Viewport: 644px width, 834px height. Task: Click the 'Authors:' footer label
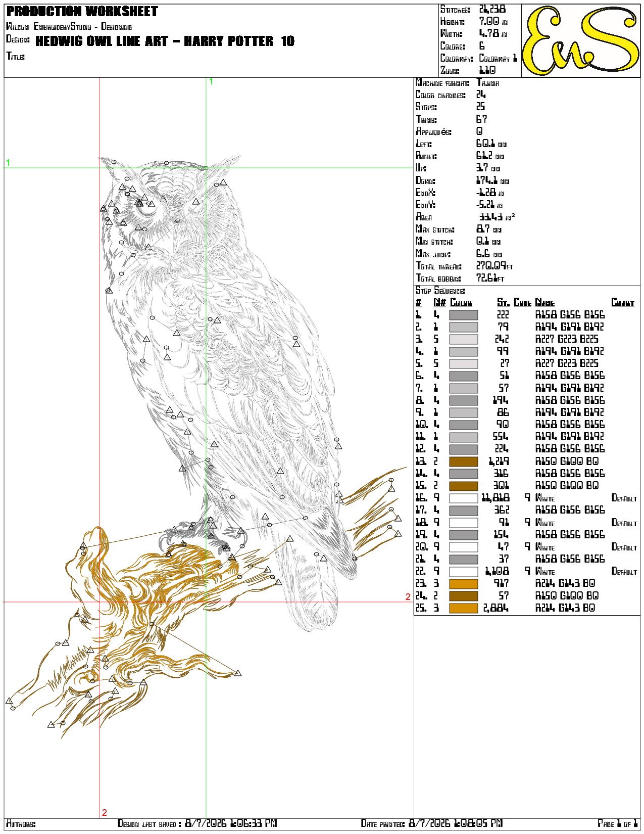(x=21, y=824)
